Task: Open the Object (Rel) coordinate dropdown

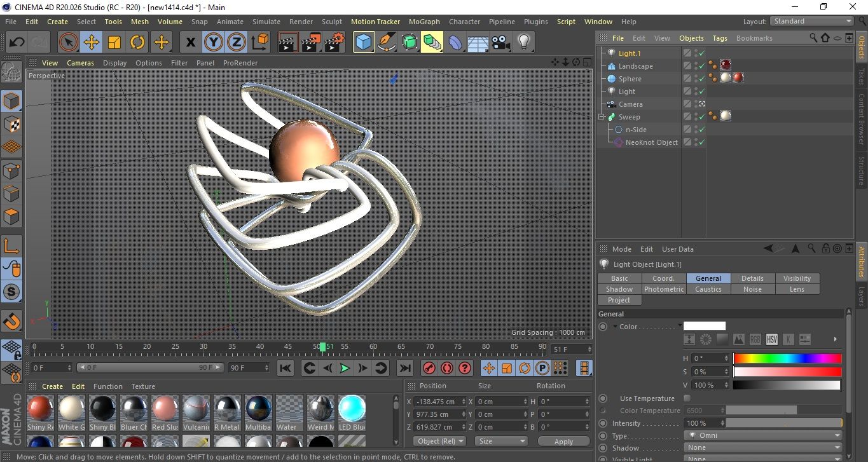Action: (x=439, y=441)
